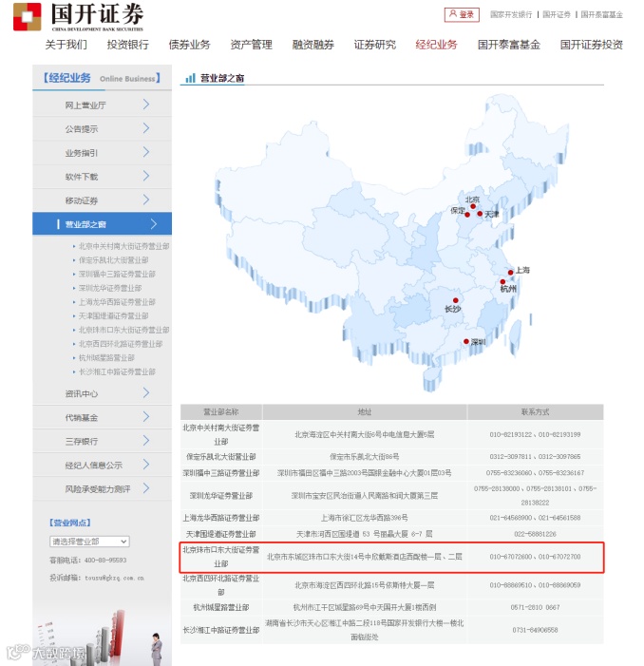This screenshot has width=644, height=666.
Task: Open 国开证券投资 in the top navigation
Action: [592, 45]
